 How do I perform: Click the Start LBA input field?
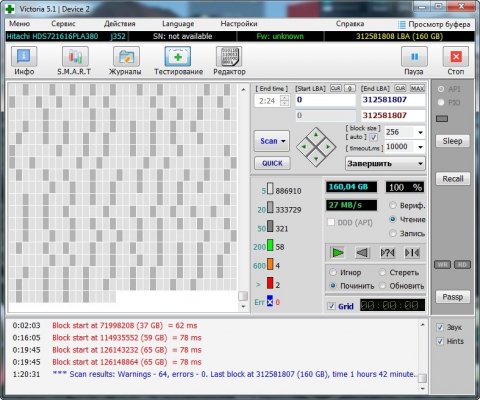point(325,100)
